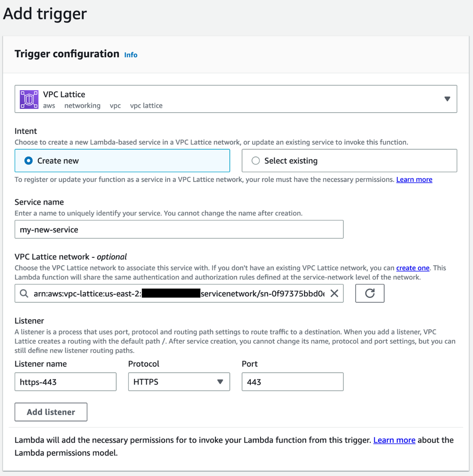473x476 pixels.
Task: Open Learn more about necessary permissions
Action: pos(414,179)
